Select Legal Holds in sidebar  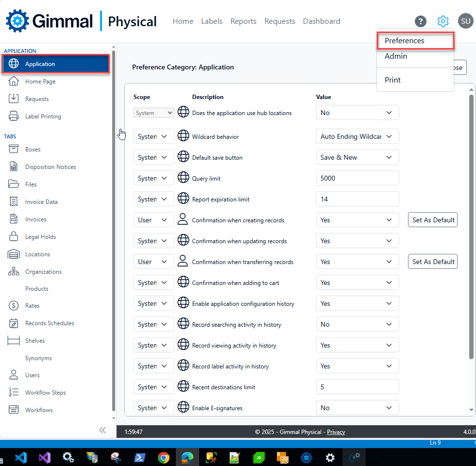(40, 237)
